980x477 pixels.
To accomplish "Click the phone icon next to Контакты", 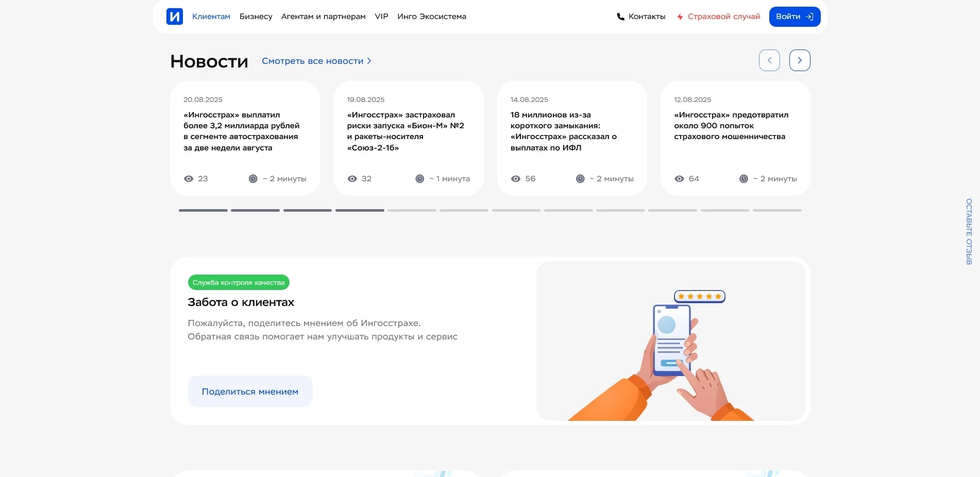I will pos(620,16).
